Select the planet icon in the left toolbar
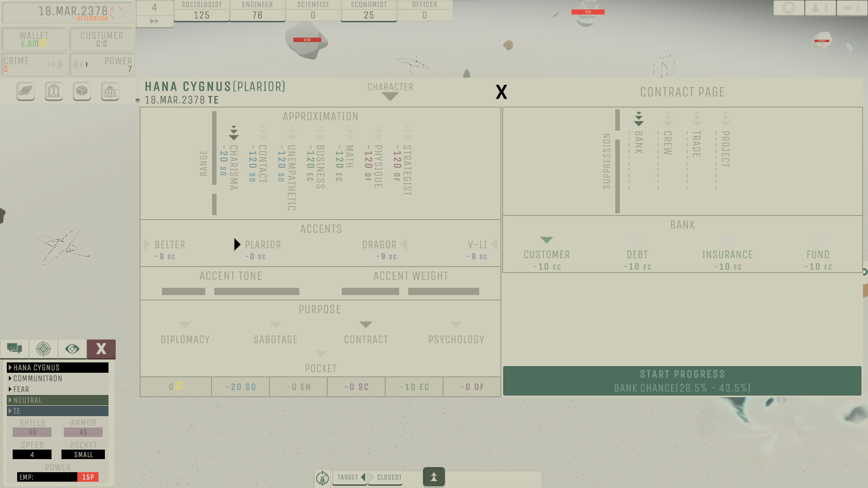Image resolution: width=868 pixels, height=488 pixels. pos(25,91)
